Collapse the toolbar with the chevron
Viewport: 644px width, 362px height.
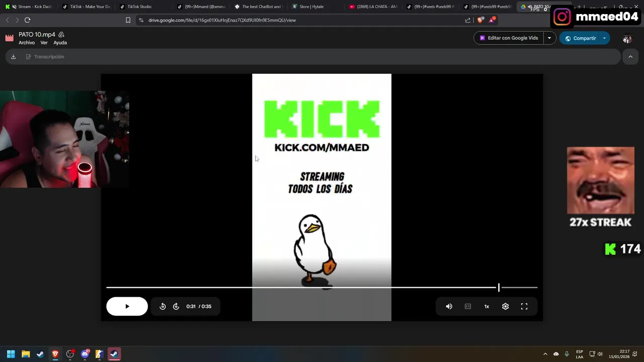click(630, 57)
